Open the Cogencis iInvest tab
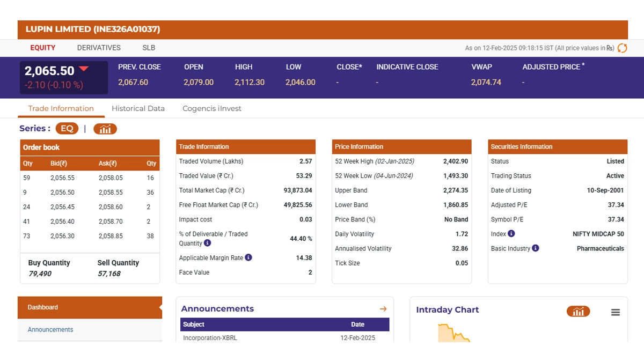 (x=212, y=108)
